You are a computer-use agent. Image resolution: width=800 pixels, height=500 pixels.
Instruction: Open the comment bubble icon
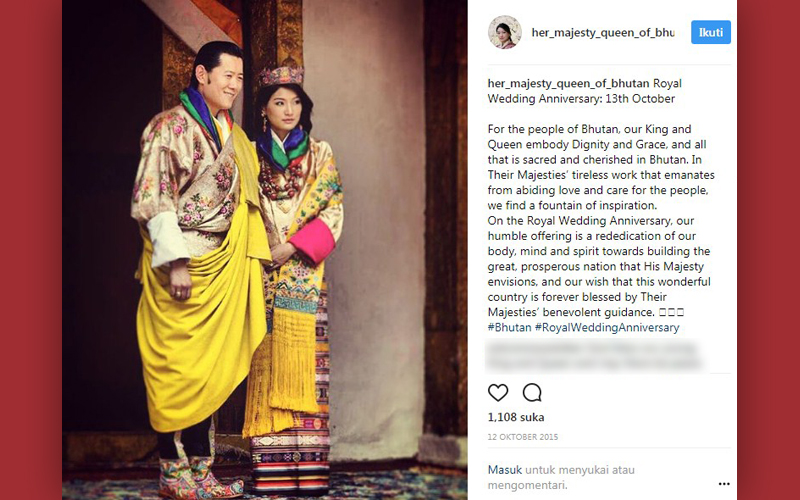532,392
